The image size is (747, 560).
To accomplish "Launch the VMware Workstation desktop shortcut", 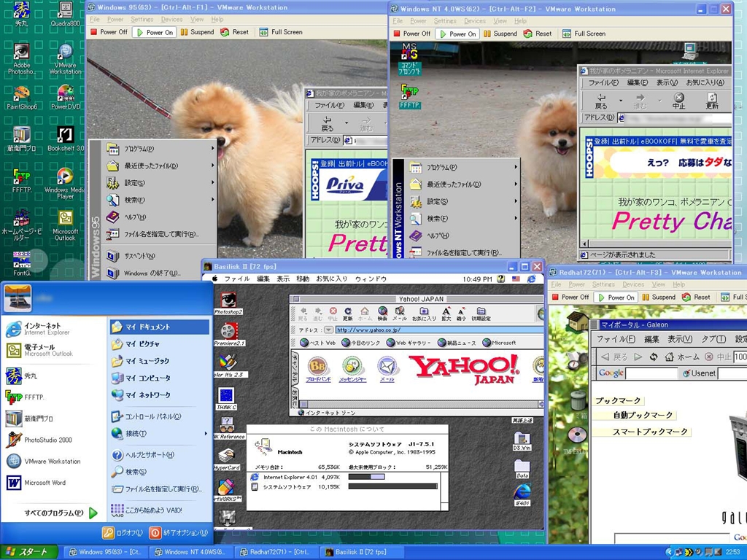I will [65, 58].
